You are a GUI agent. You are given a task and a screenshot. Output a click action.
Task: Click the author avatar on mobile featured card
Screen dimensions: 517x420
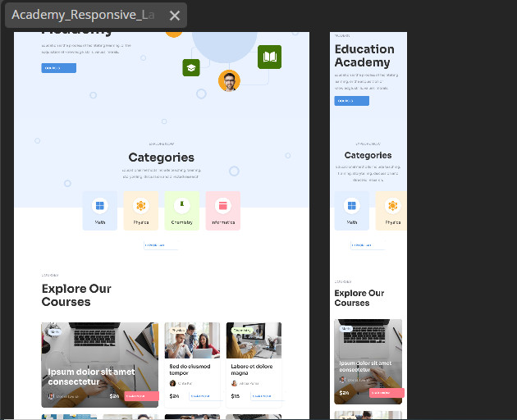coord(342,380)
